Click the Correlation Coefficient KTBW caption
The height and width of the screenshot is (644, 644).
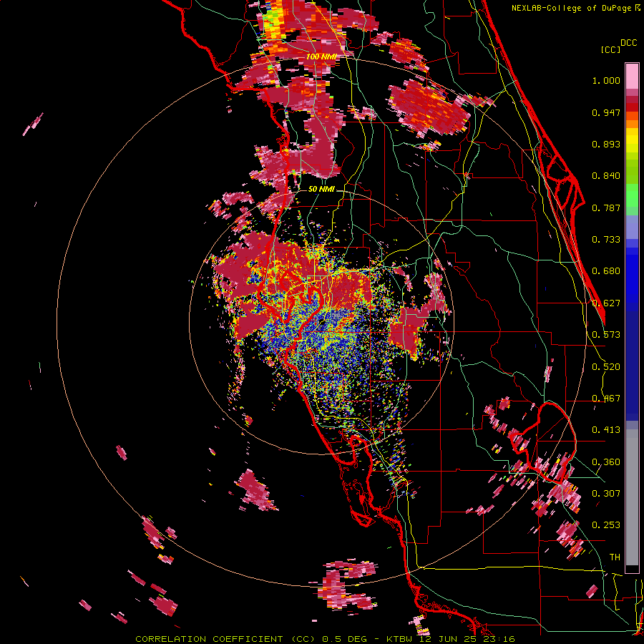[325, 639]
